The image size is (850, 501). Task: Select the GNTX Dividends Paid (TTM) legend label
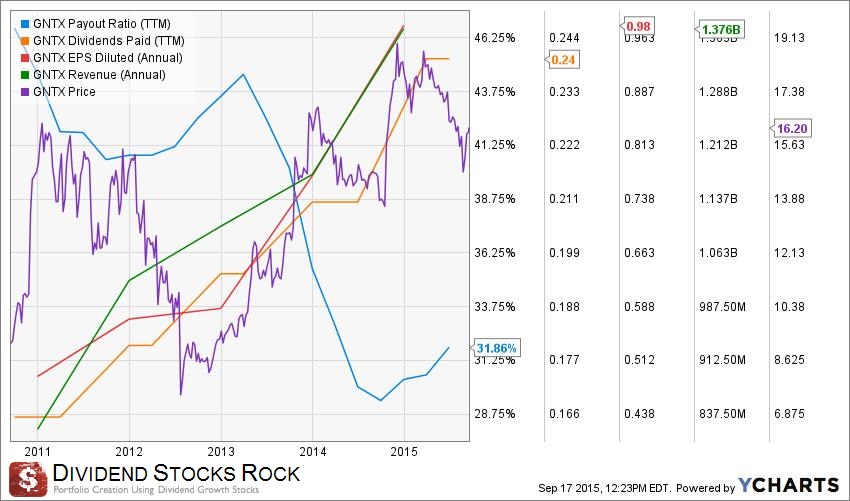tap(108, 41)
